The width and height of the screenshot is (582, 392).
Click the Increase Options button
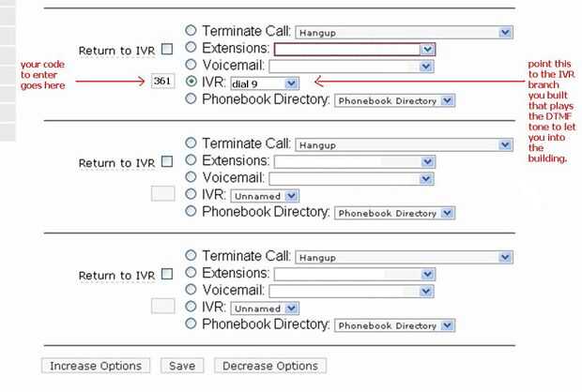coord(96,366)
